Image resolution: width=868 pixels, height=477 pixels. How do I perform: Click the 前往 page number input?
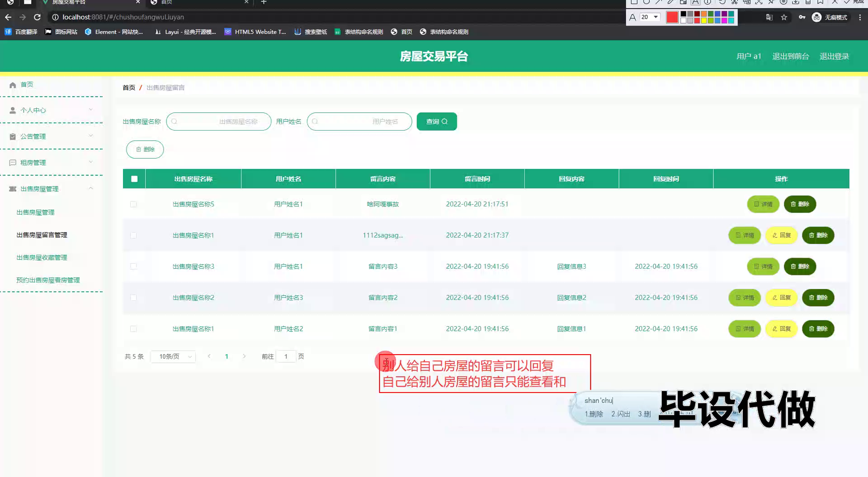pos(286,356)
